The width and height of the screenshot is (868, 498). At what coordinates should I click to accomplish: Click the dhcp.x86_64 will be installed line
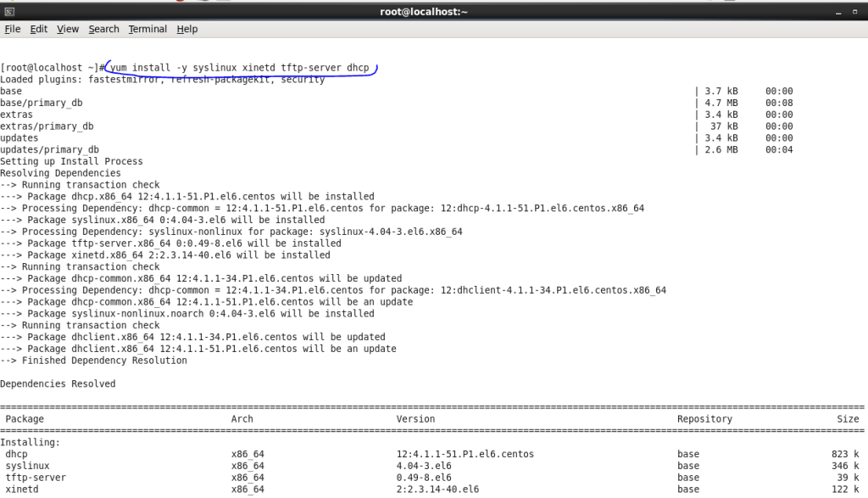pyautogui.click(x=187, y=197)
